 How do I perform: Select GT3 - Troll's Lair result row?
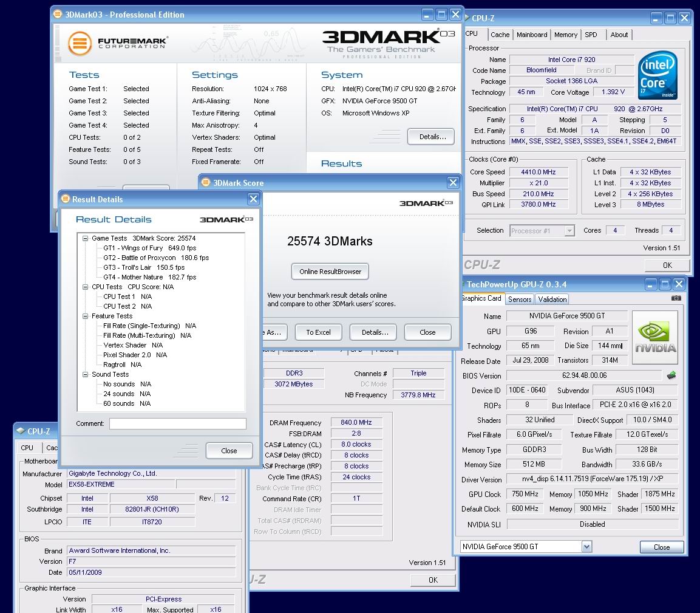point(144,267)
